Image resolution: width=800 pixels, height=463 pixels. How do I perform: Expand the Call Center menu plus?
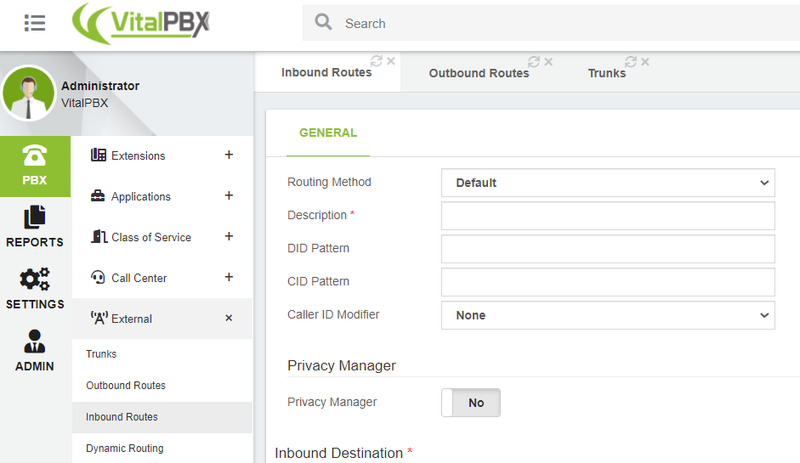click(x=229, y=277)
